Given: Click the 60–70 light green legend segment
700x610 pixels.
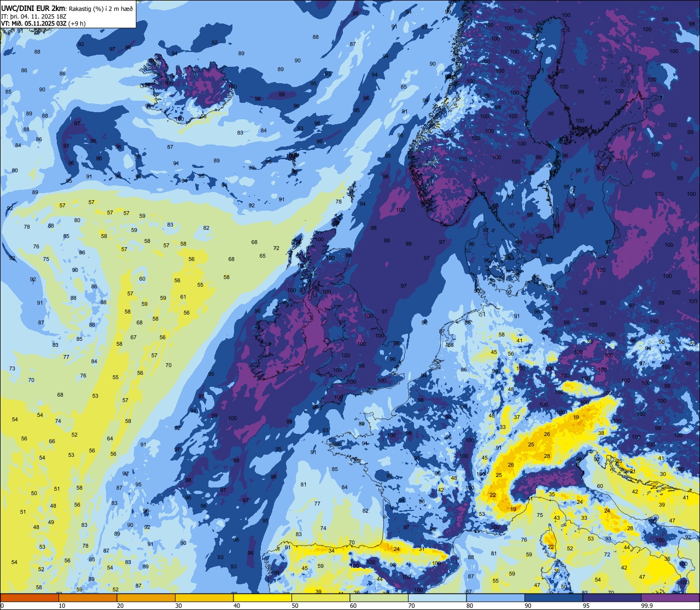Looking at the screenshot, I should (x=379, y=597).
